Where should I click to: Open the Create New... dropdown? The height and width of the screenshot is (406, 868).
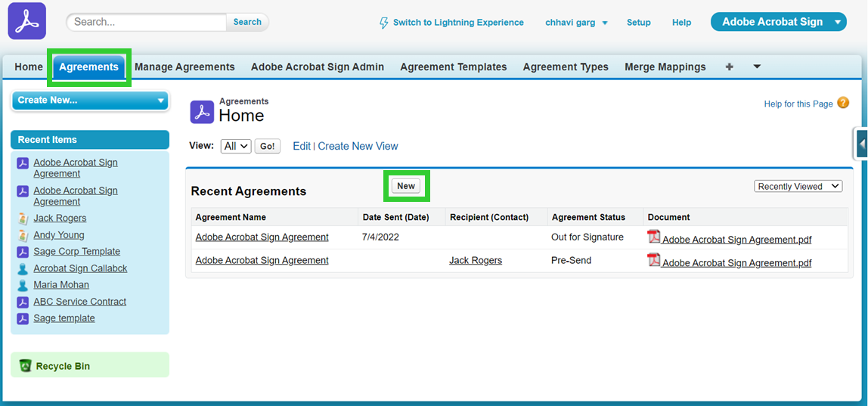point(90,101)
